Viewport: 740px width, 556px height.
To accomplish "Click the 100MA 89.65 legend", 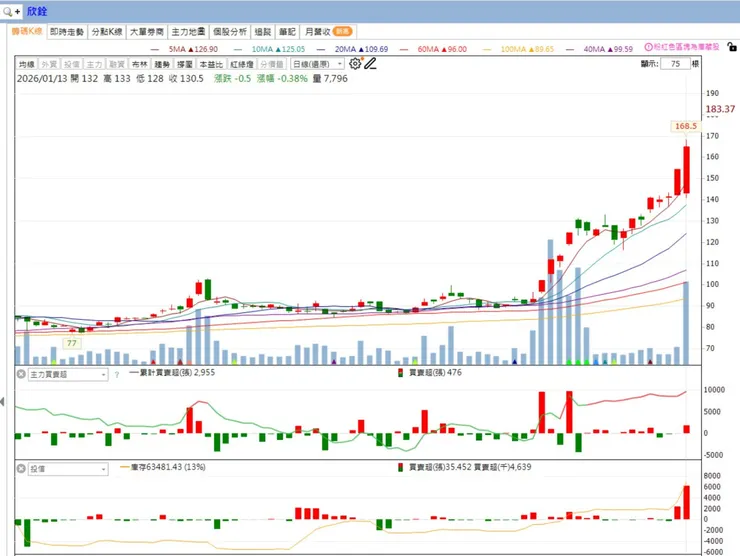I will pyautogui.click(x=518, y=49).
